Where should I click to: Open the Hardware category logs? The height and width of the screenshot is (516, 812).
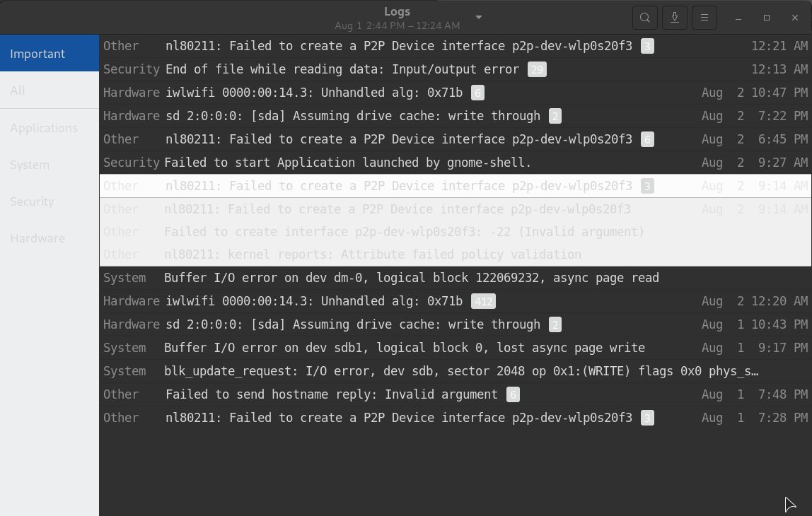[x=50, y=238]
